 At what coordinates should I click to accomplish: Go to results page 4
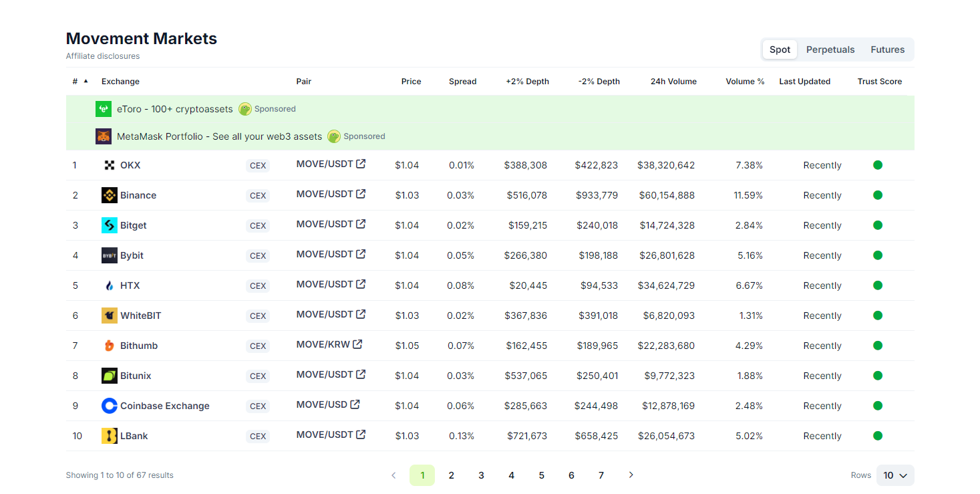tap(511, 475)
